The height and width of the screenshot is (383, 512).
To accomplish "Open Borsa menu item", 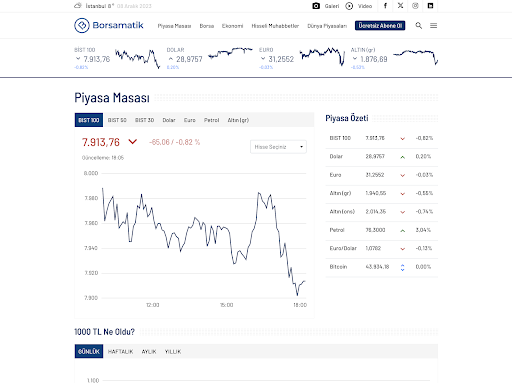I will pyautogui.click(x=207, y=26).
